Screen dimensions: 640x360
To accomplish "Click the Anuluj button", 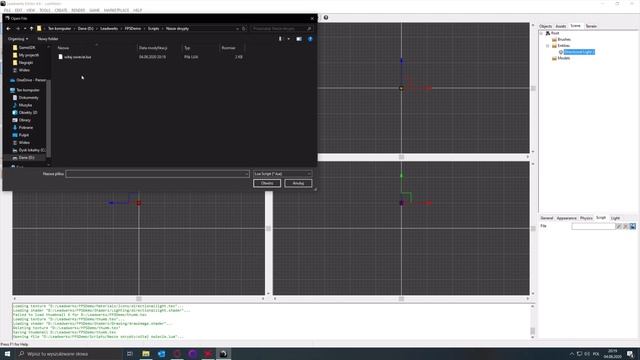I will click(298, 183).
